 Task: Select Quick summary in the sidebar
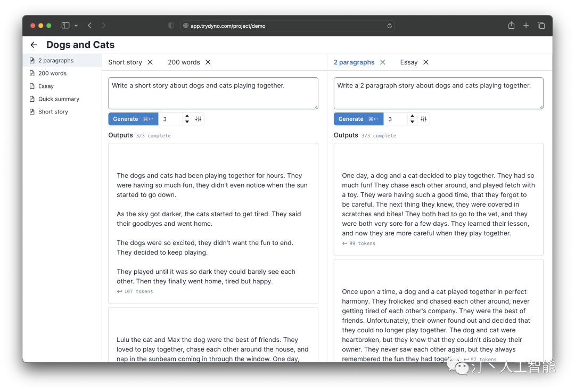pos(59,99)
